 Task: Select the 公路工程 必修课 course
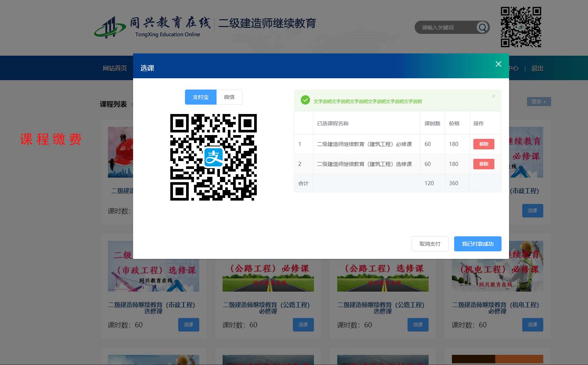303,325
